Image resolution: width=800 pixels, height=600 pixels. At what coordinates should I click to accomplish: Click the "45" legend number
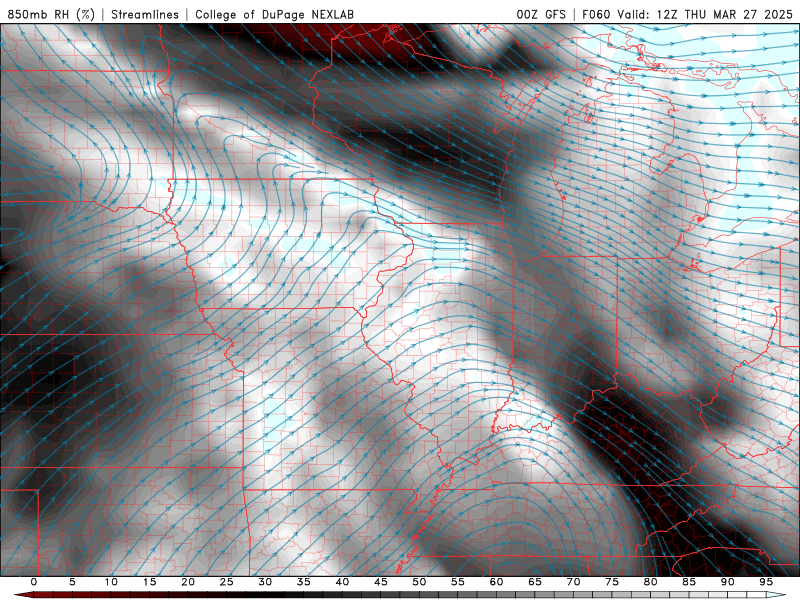[x=381, y=582]
